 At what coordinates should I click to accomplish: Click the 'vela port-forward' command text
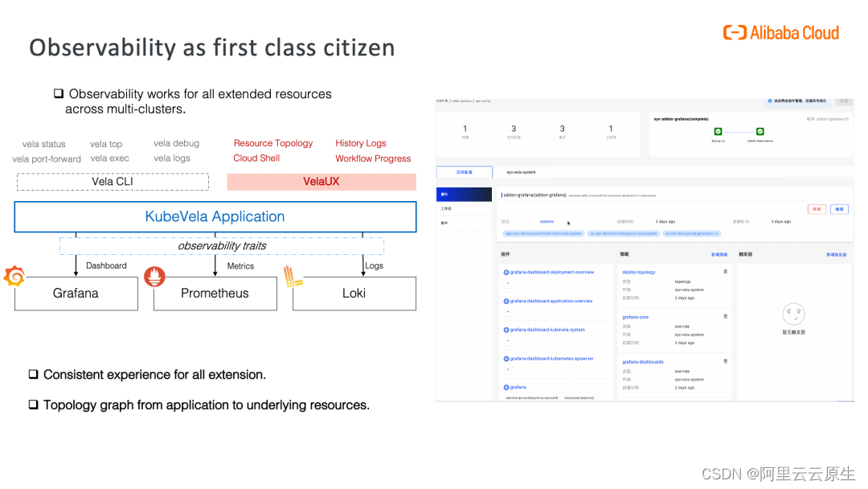(47, 159)
